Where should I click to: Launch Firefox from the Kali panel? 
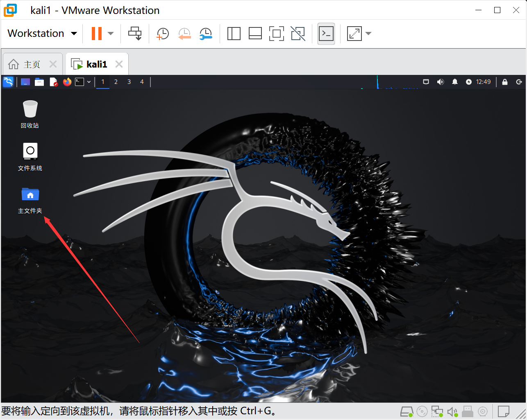67,82
